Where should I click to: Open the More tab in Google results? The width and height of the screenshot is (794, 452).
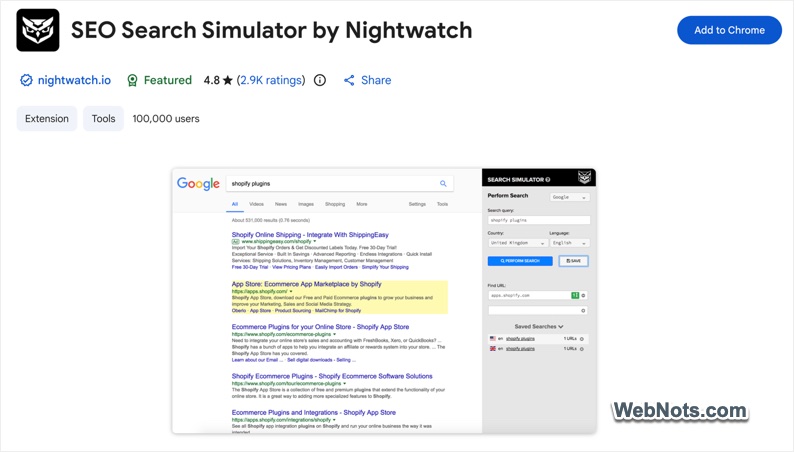362,204
